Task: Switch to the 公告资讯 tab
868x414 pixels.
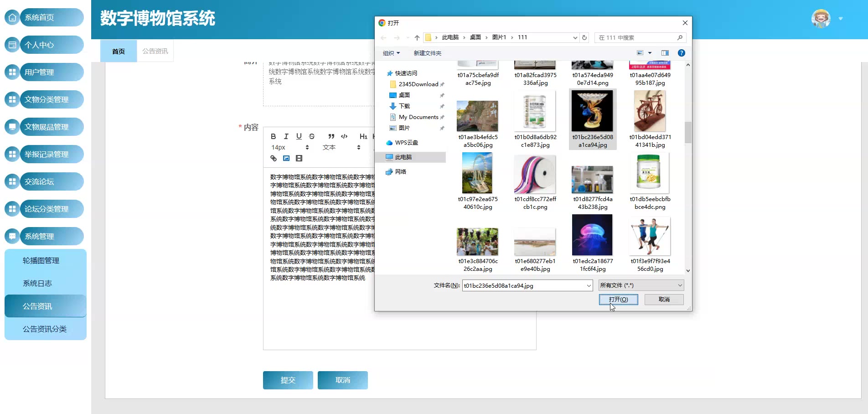Action: point(155,51)
